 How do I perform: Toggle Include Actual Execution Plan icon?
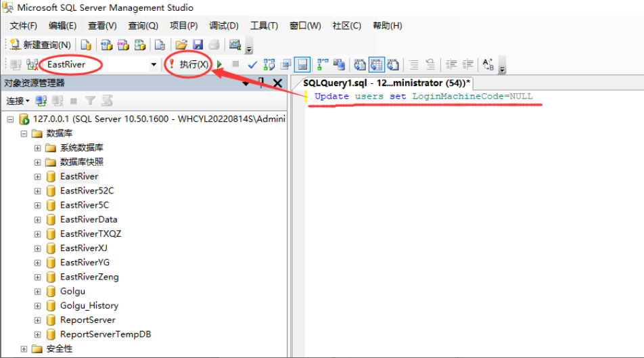323,64
